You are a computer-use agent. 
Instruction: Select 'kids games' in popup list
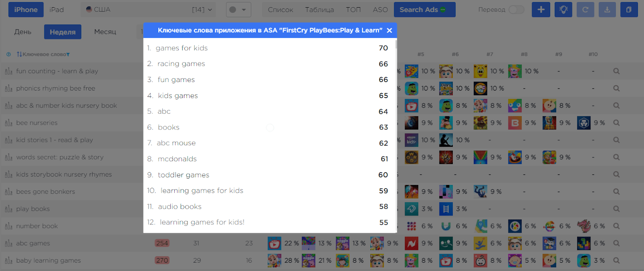pyautogui.click(x=178, y=96)
